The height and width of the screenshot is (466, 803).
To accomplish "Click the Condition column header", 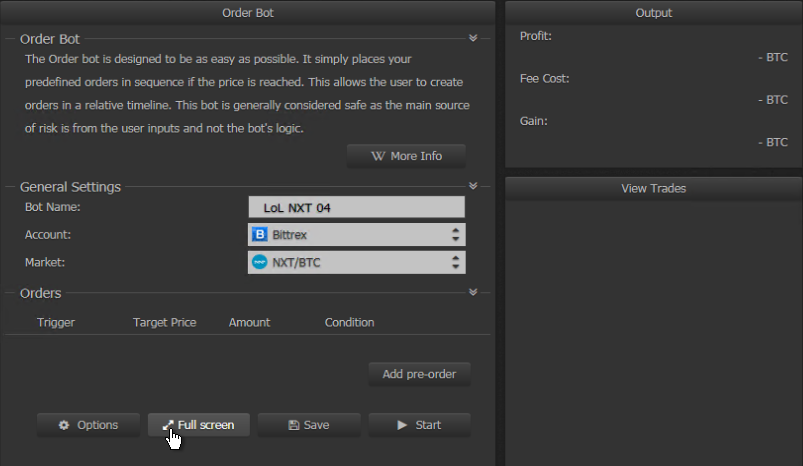I will pyautogui.click(x=349, y=323).
